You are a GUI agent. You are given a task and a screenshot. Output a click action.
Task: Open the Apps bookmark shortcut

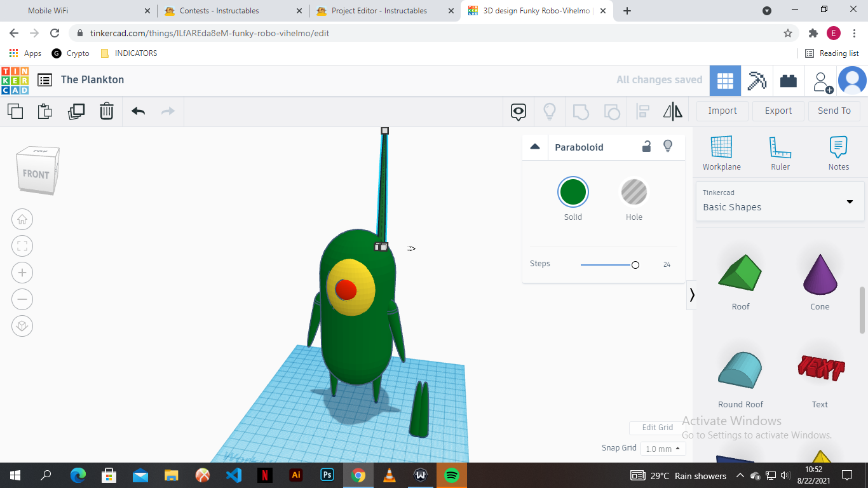click(25, 53)
